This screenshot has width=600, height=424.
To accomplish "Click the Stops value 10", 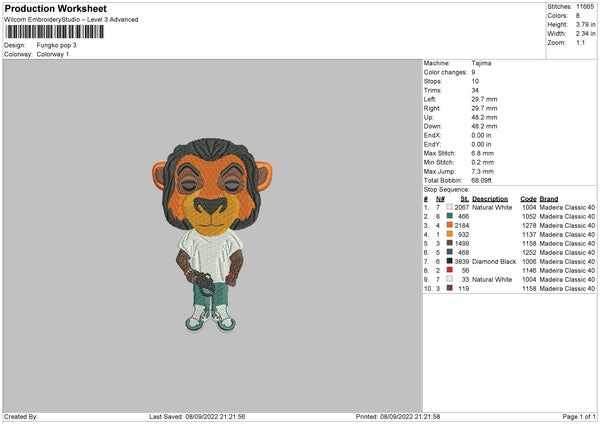I will [475, 81].
